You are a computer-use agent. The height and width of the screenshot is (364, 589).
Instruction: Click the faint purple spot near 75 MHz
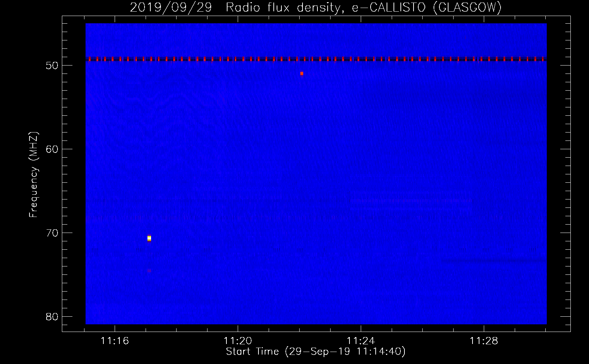coord(149,271)
